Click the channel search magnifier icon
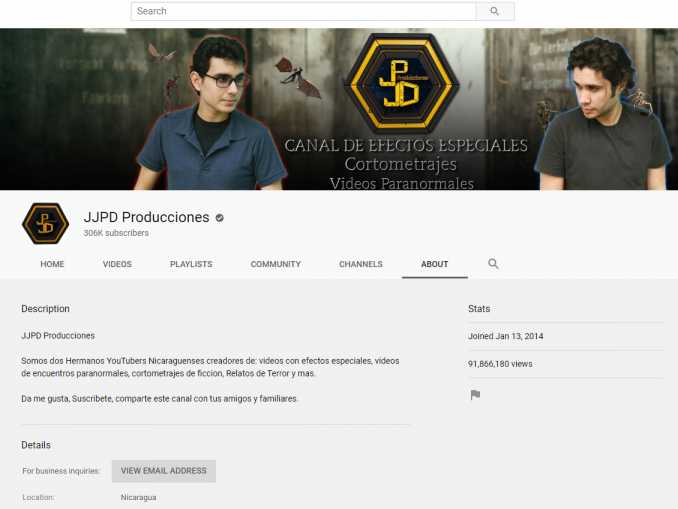The image size is (678, 509). [x=493, y=264]
